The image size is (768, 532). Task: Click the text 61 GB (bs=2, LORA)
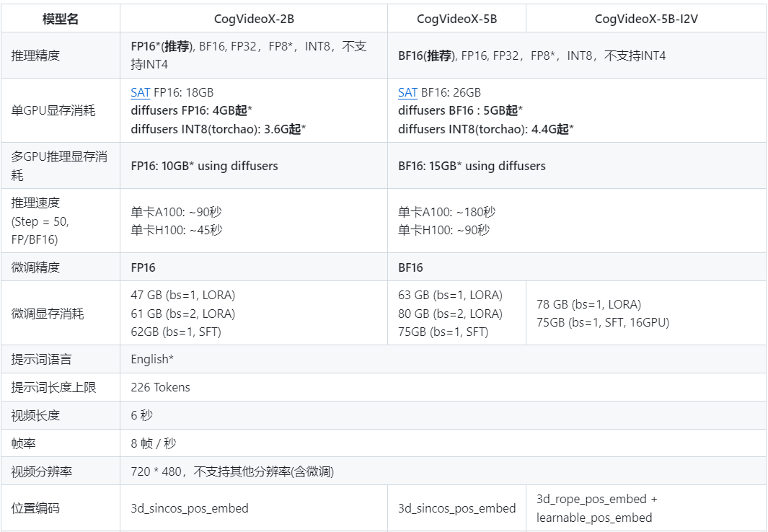click(x=183, y=314)
